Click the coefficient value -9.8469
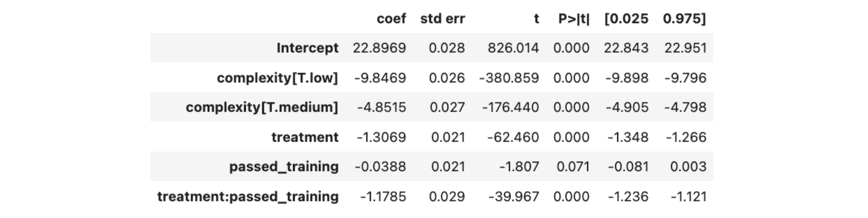Screen dimensions: 868x218 [x=380, y=78]
